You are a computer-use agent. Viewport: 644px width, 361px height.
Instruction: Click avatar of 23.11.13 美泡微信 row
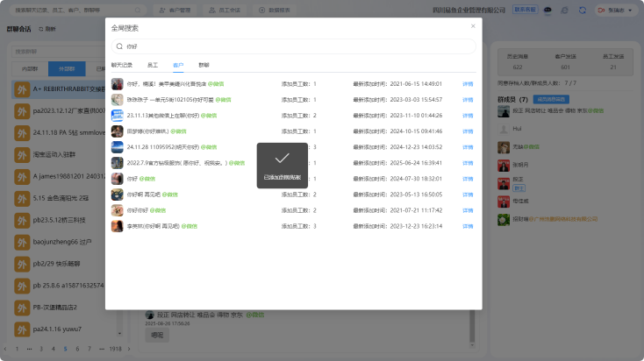tap(117, 116)
